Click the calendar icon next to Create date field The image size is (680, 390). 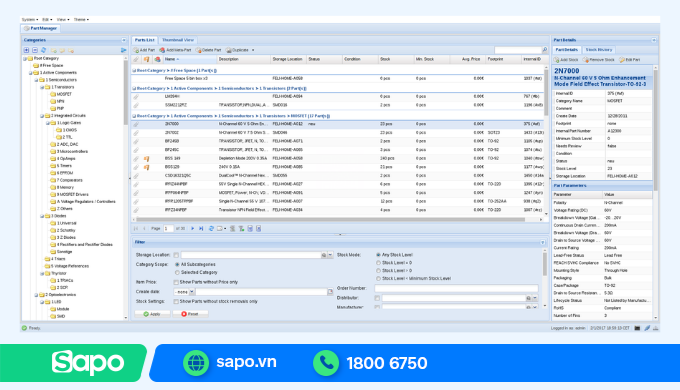330,292
